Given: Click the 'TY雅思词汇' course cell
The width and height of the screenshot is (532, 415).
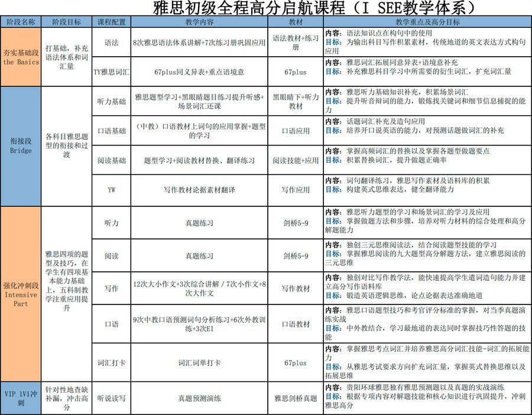Looking at the screenshot, I should tap(111, 72).
